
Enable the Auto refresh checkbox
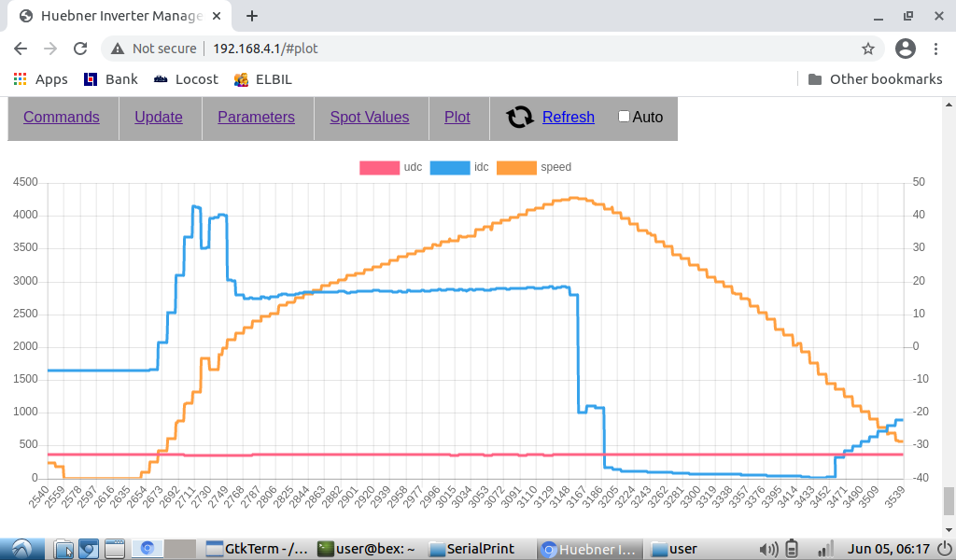point(624,117)
